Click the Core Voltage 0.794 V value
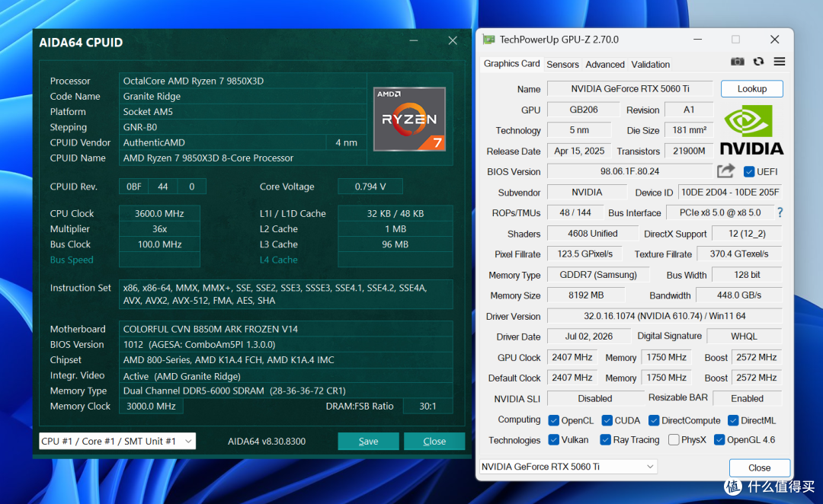 [370, 187]
